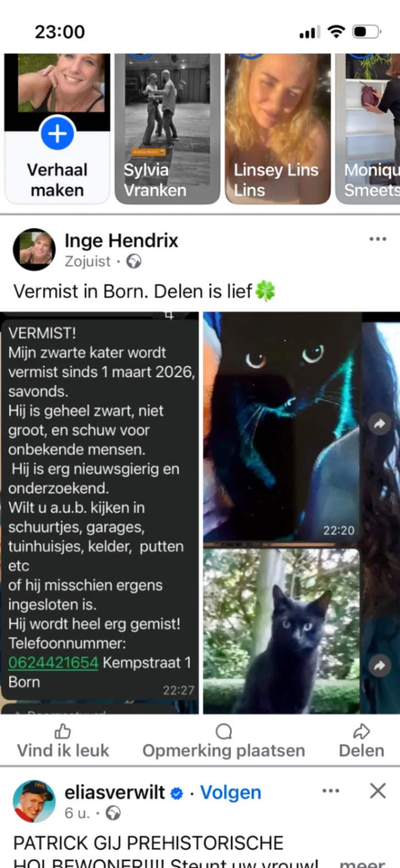
Task: Open the three-dot menu on Inge Hendrix's post
Action: pos(378,239)
